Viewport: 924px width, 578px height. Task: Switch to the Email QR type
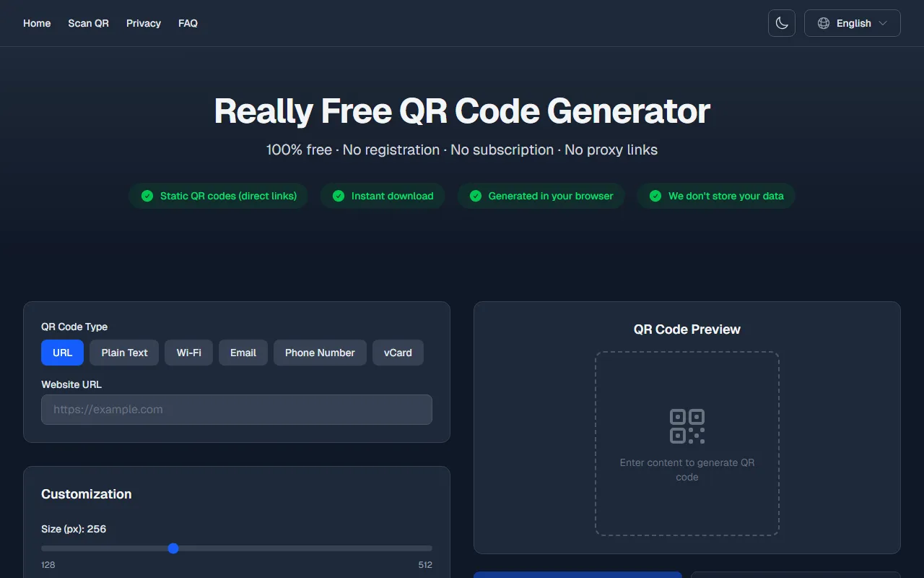tap(243, 353)
